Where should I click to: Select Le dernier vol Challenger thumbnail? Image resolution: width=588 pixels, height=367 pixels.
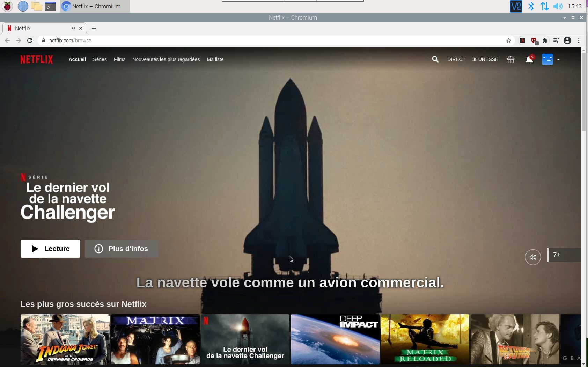click(245, 339)
